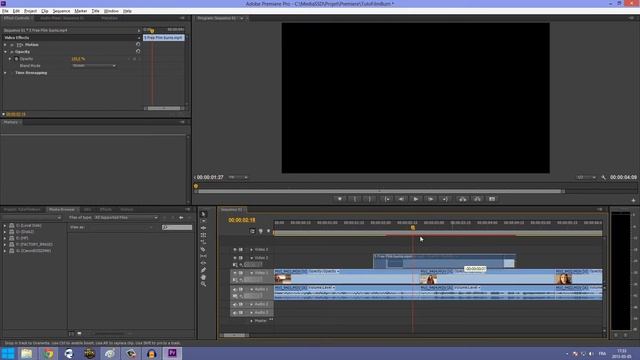The image size is (640, 360).
Task: Click Mark In button in Program monitor
Action: point(355,199)
